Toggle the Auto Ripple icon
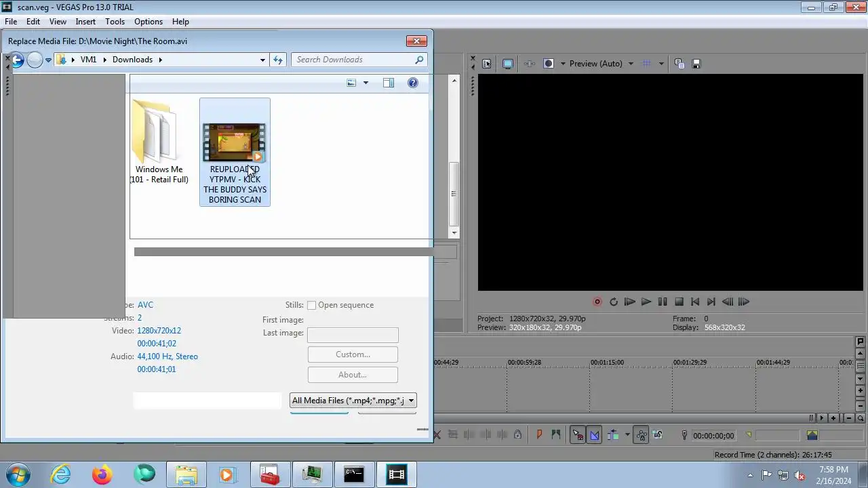 613,435
